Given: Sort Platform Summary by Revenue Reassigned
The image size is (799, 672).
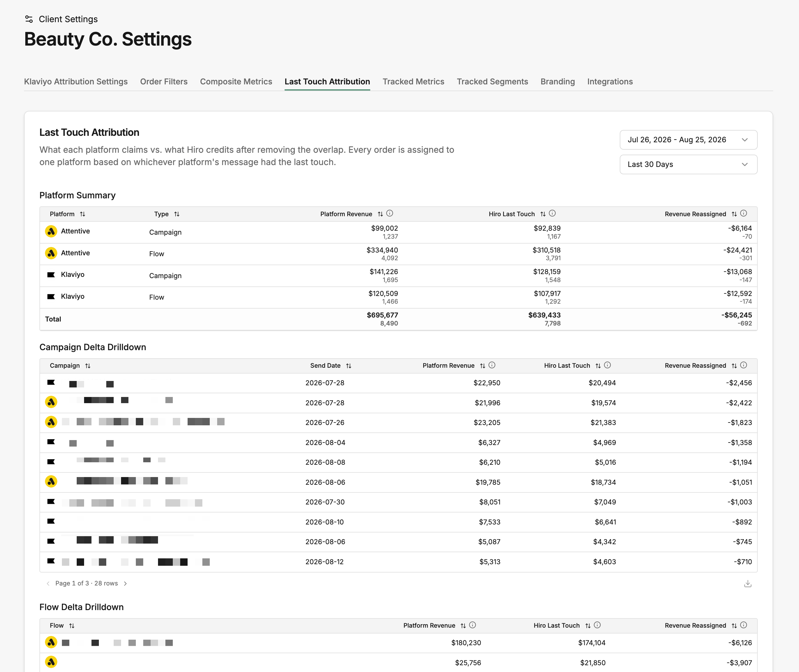Looking at the screenshot, I should [x=734, y=214].
